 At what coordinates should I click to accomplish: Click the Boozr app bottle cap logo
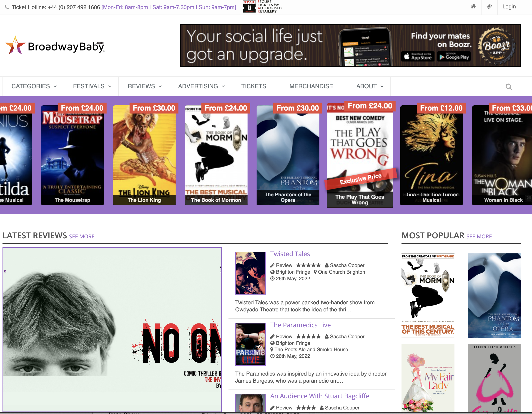497,45
